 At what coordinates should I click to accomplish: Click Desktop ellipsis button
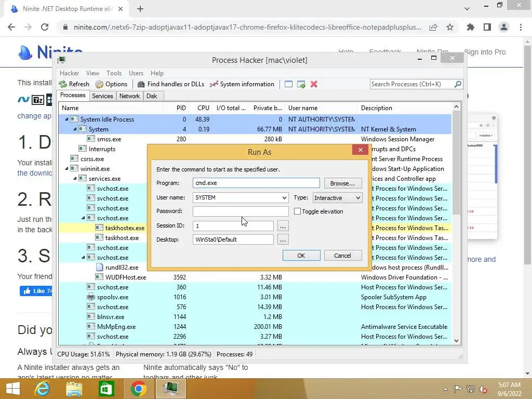pos(283,240)
